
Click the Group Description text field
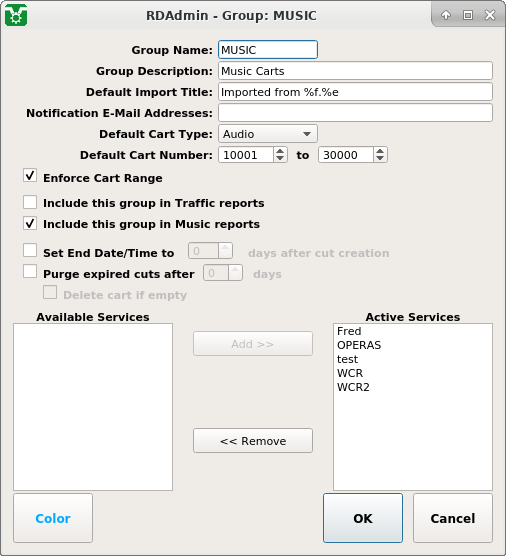pyautogui.click(x=355, y=71)
